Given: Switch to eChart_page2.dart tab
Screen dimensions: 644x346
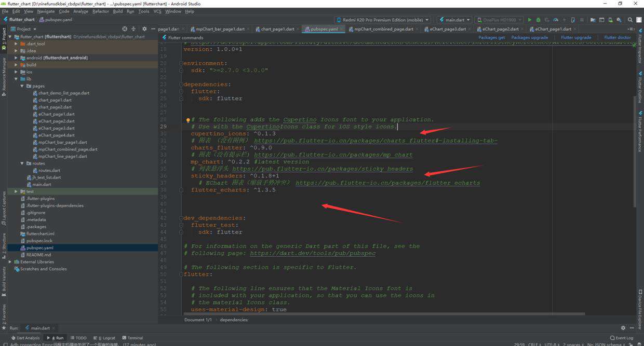Looking at the screenshot, I should (500, 29).
